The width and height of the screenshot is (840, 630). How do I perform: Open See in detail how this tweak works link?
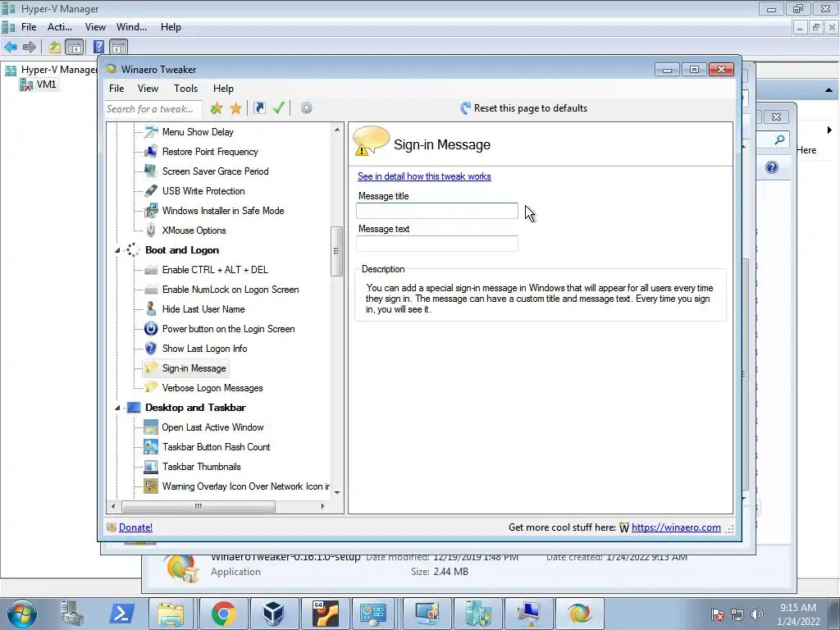[424, 176]
